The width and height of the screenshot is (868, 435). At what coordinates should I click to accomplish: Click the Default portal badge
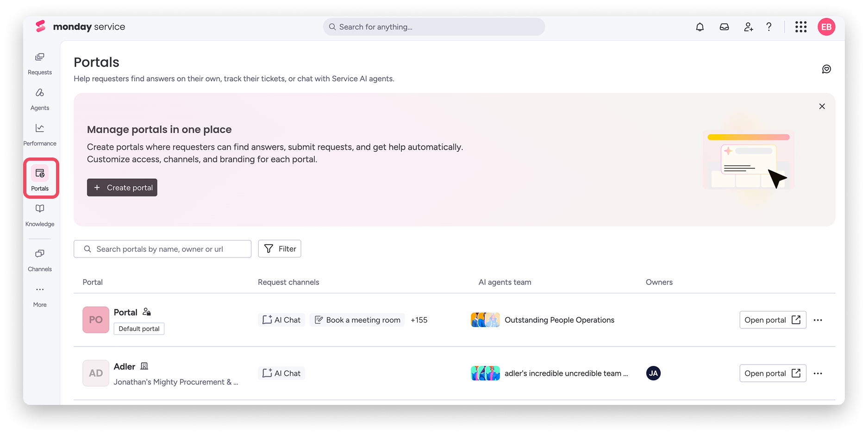[x=139, y=329]
